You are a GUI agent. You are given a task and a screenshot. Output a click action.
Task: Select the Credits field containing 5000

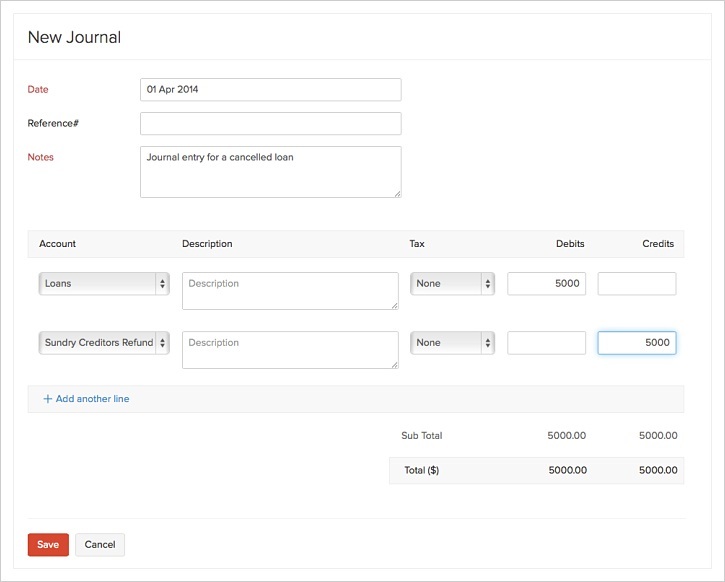636,343
